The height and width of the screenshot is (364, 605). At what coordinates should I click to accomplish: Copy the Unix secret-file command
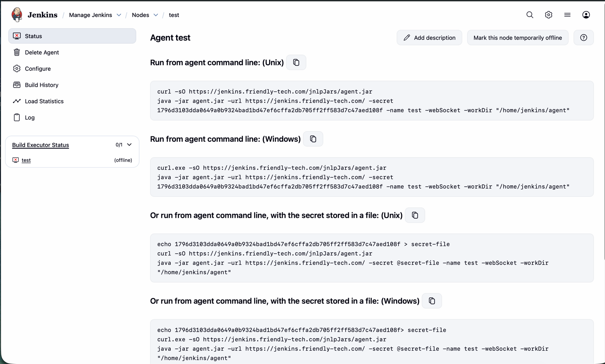tap(415, 215)
